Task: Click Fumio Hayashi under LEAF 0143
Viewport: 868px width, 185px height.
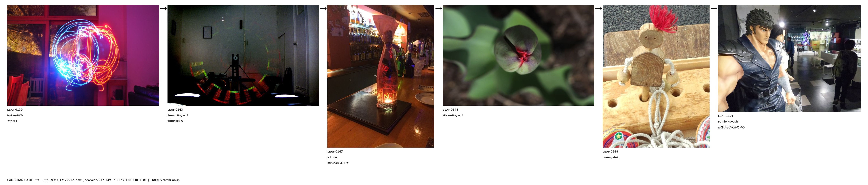Action: 178,115
